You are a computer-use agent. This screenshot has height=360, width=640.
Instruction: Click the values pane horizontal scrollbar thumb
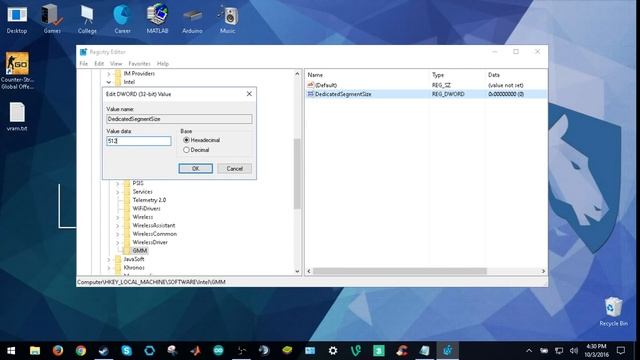400,271
